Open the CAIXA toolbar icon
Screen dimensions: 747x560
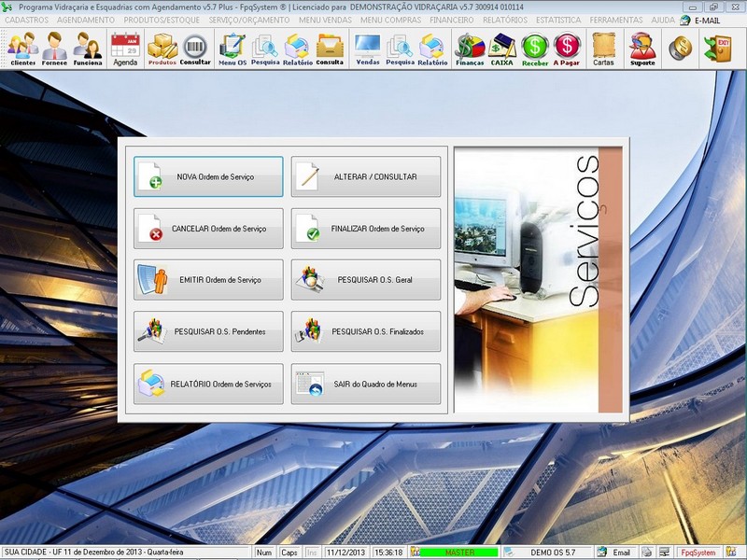pos(502,49)
